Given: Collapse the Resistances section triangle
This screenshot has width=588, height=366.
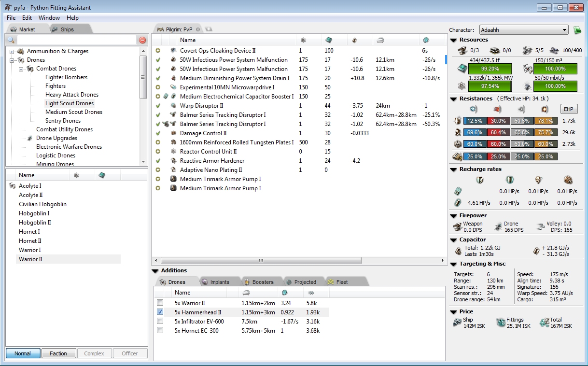Looking at the screenshot, I should 453,99.
